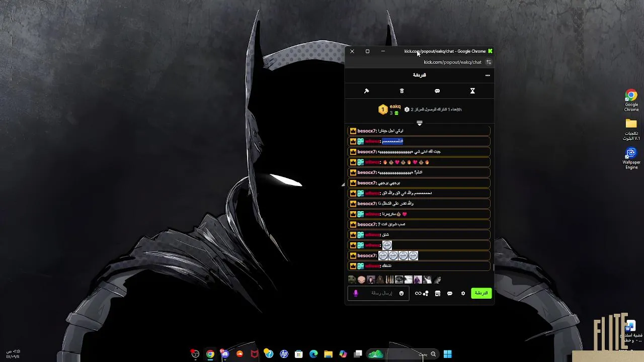Launch Wallpaper Engine desktop shortcut

631,158
